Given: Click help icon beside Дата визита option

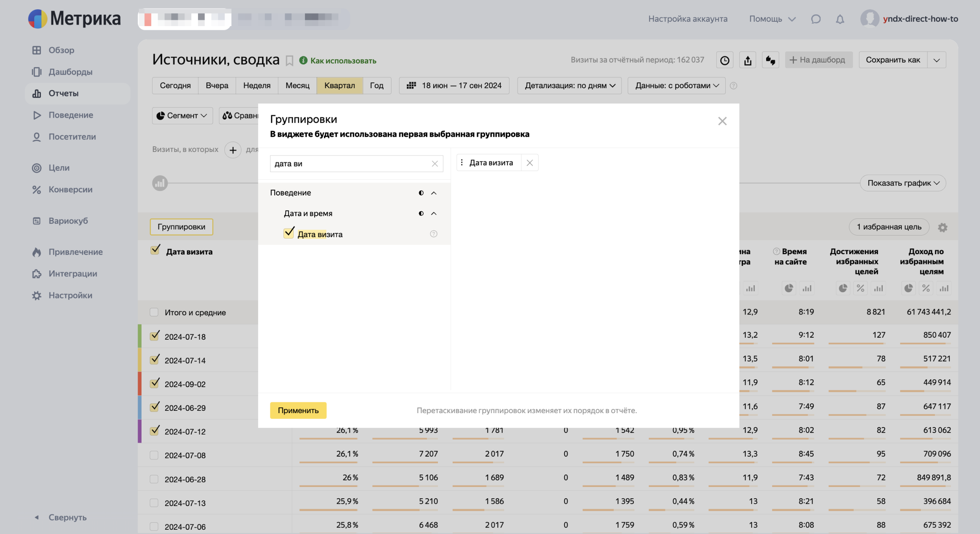Looking at the screenshot, I should (434, 234).
